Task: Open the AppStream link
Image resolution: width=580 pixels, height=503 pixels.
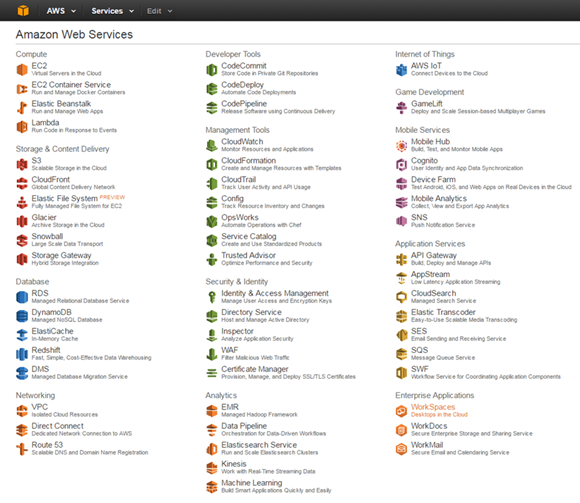Action: pyautogui.click(x=431, y=274)
